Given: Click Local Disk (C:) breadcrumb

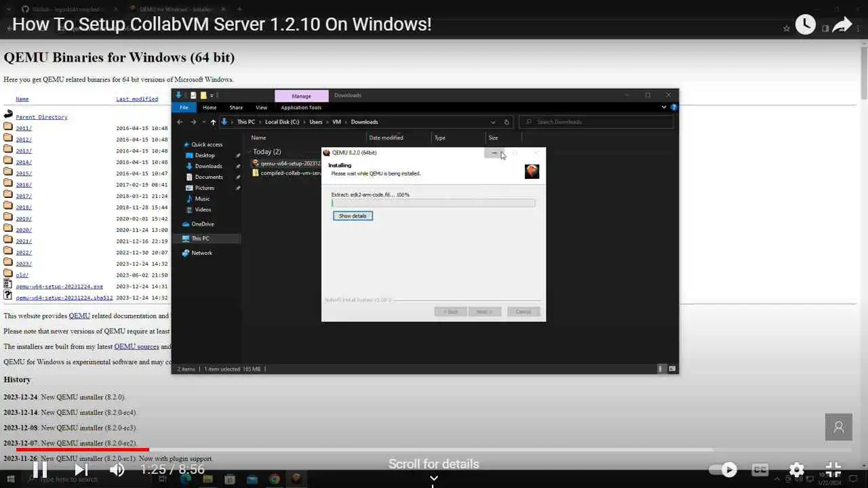Looking at the screenshot, I should (x=282, y=122).
